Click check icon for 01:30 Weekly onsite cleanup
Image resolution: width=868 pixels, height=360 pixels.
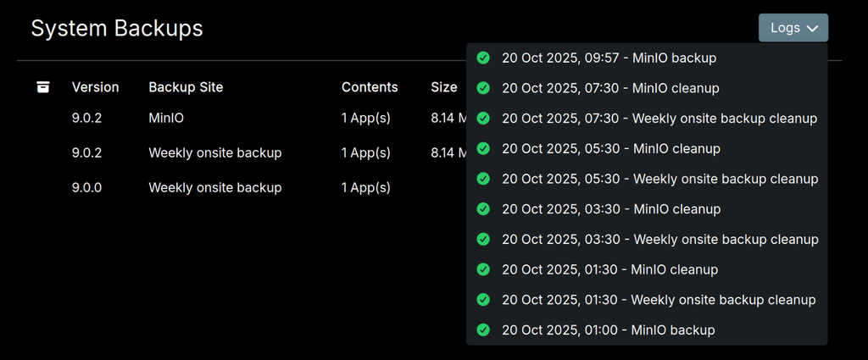pos(483,300)
